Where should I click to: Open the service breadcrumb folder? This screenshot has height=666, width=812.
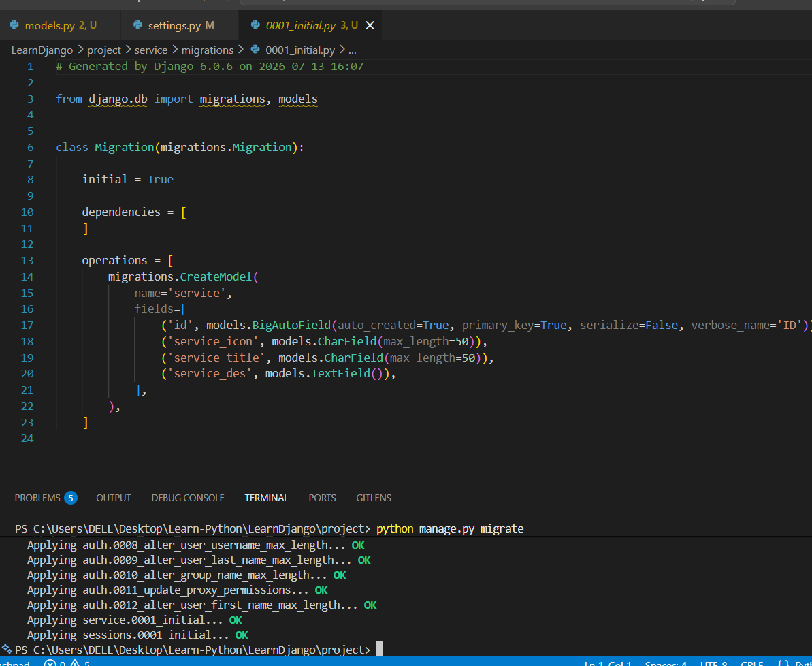(150, 50)
